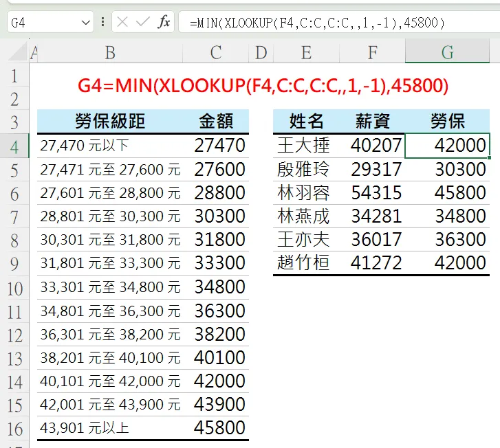Screen dimensions: 500x448
Task: Click the red formula title text
Action: [x=263, y=85]
